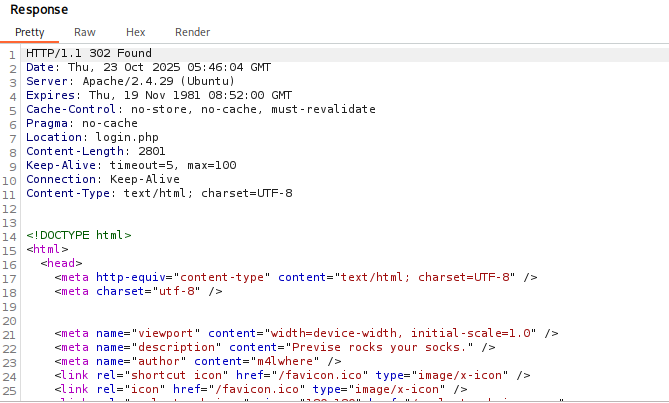Image resolution: width=669 pixels, height=403 pixels.
Task: Click the Server Apache/2.4.29 header line
Action: point(130,81)
